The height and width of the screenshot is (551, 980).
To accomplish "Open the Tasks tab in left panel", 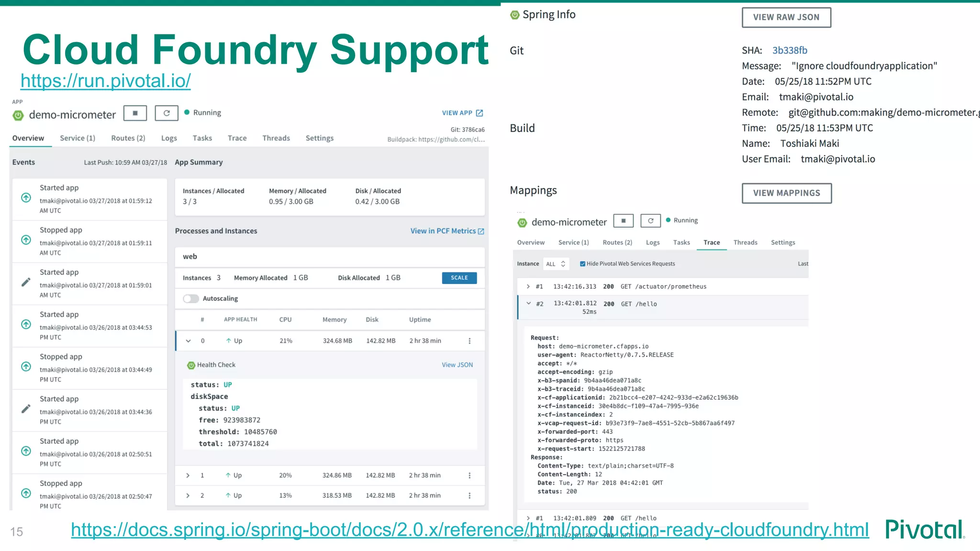I will (202, 138).
